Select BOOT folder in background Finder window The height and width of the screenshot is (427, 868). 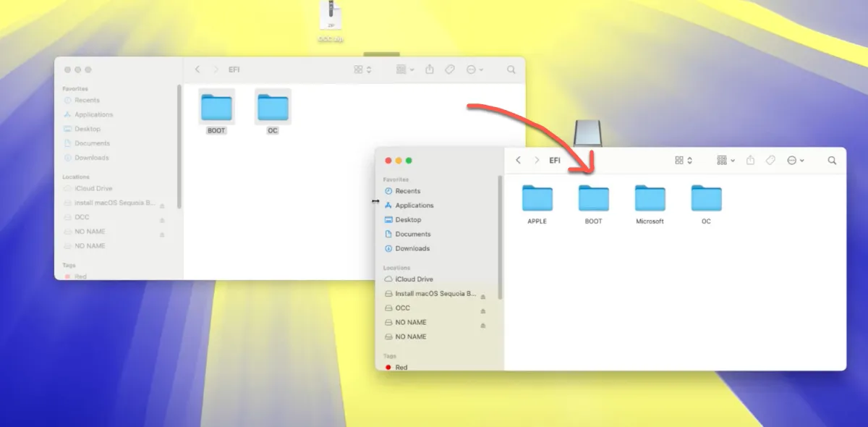216,109
